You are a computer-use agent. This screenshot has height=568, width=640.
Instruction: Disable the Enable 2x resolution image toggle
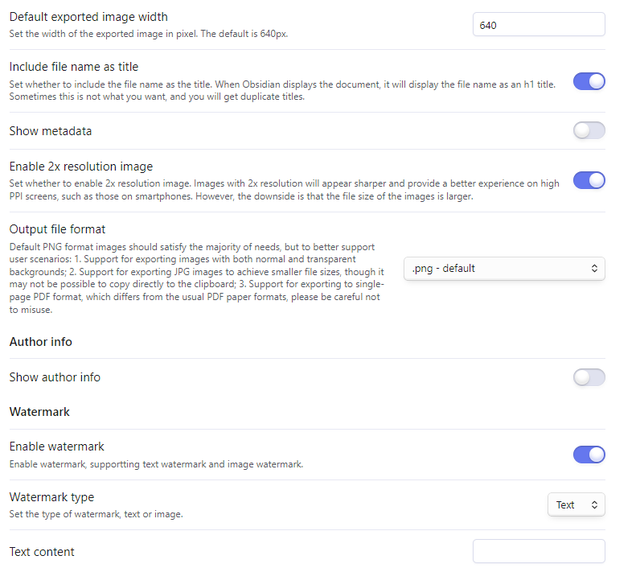tap(589, 180)
